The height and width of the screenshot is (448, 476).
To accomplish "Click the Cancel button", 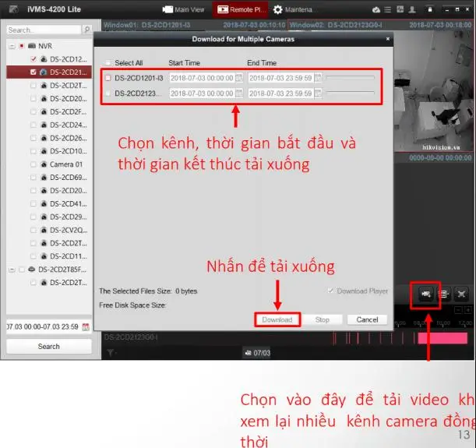I will tap(367, 319).
